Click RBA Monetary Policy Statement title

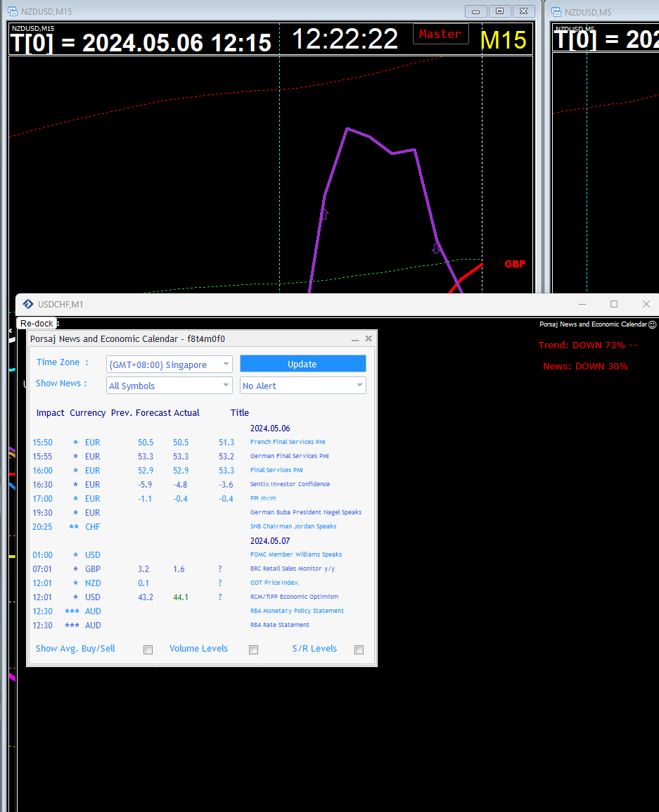point(297,611)
